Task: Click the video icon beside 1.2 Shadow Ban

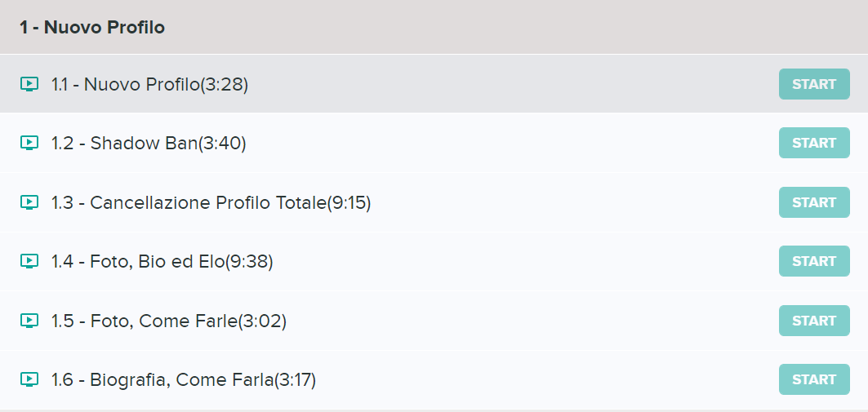Action: click(29, 143)
